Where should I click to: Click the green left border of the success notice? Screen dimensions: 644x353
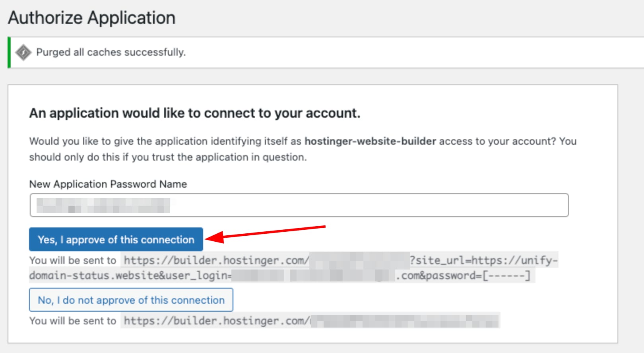(x=9, y=52)
